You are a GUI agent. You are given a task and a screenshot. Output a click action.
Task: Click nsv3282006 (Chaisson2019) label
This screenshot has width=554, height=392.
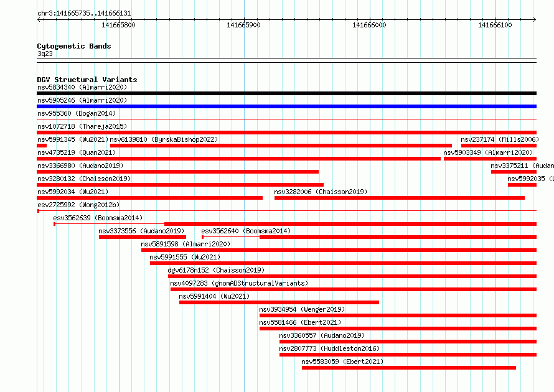[321, 192]
